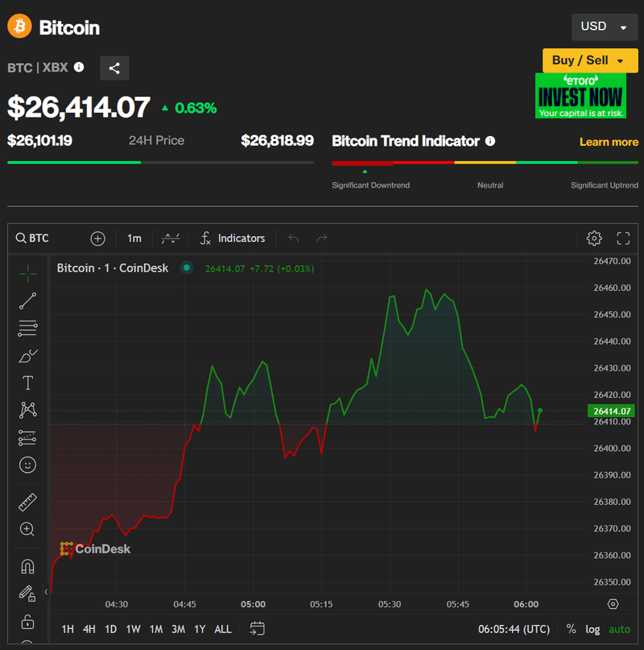Enter fullscreen chart mode
The image size is (644, 650).
click(623, 238)
